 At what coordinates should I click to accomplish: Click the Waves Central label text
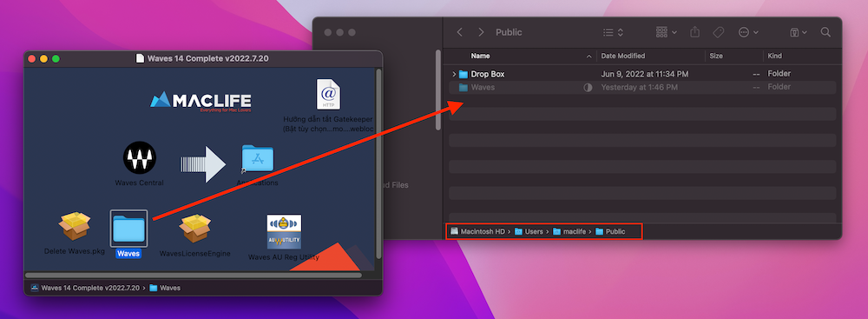click(139, 183)
